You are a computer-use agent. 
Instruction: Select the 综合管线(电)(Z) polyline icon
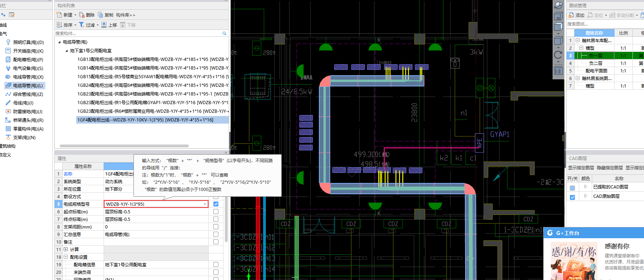click(x=8, y=94)
